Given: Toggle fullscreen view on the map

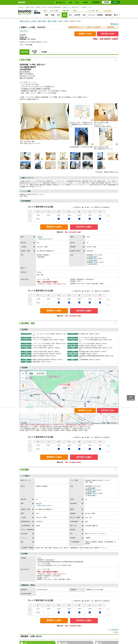Looking at the screenshot, I should [x=115, y=374].
